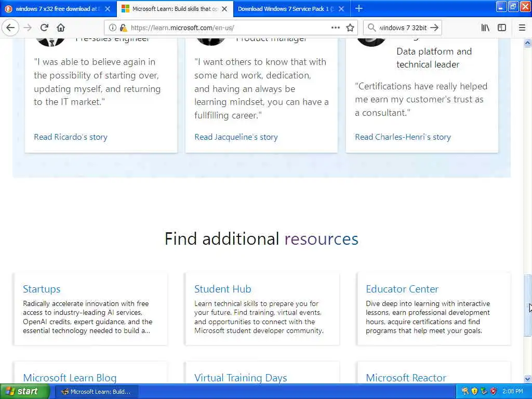The image size is (532, 399).
Task: Submit search with the arrow button
Action: [x=434, y=28]
